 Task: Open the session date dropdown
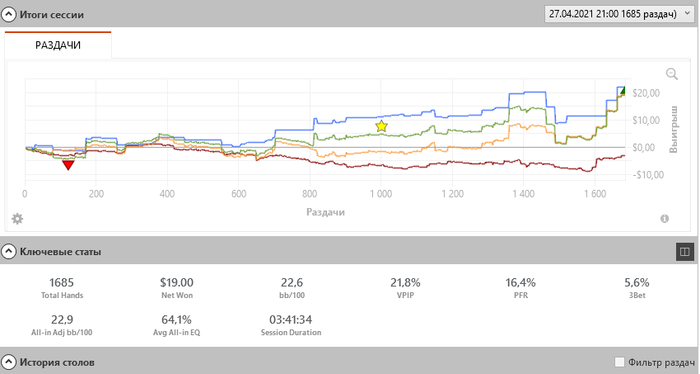[x=618, y=14]
